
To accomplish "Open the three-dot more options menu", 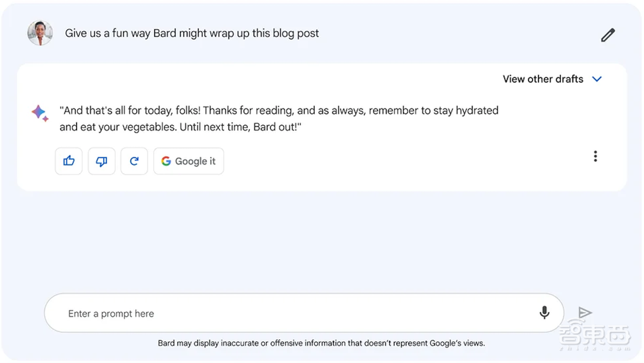I will 595,156.
